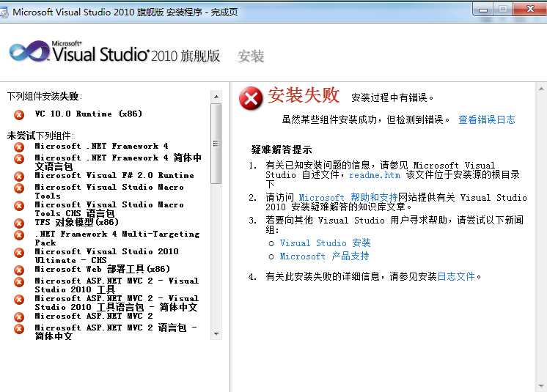
Task: Open the Microsoft 产品支持 link
Action: (x=324, y=256)
